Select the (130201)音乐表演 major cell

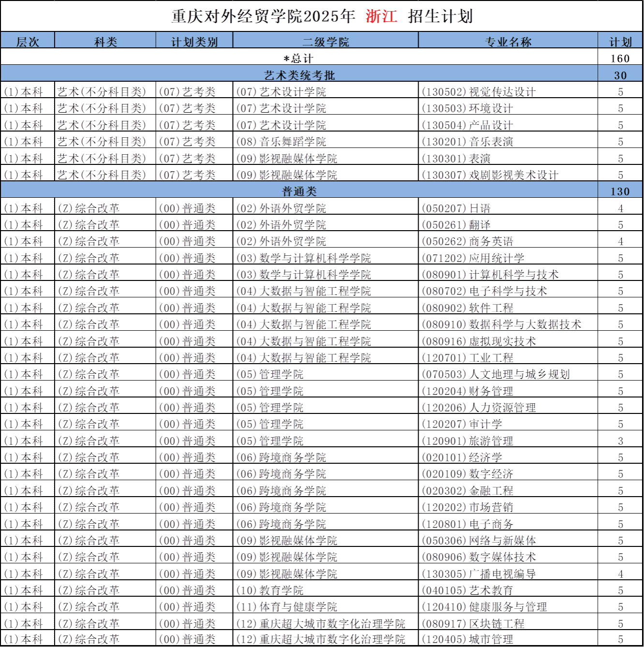[467, 142]
